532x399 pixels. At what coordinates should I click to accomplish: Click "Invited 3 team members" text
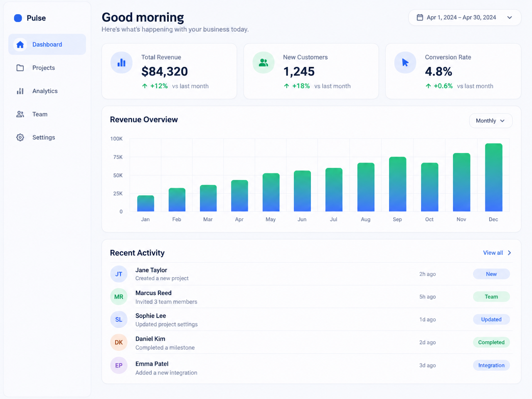(166, 302)
